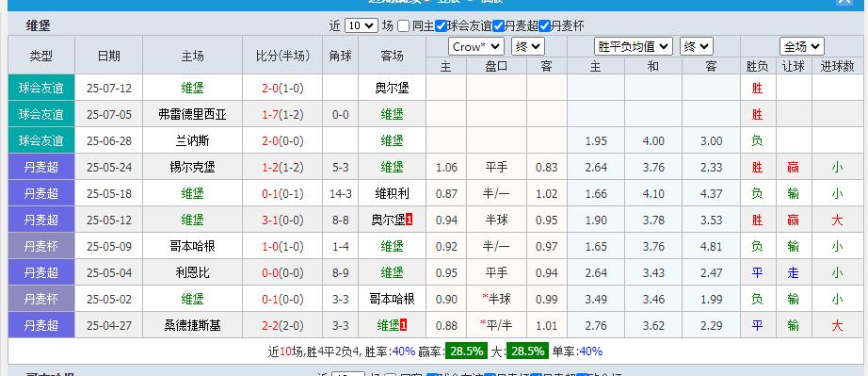The image size is (868, 376).
Task: Click the 丹麦超 tag on 25-04-27 row
Action: pyautogui.click(x=41, y=326)
